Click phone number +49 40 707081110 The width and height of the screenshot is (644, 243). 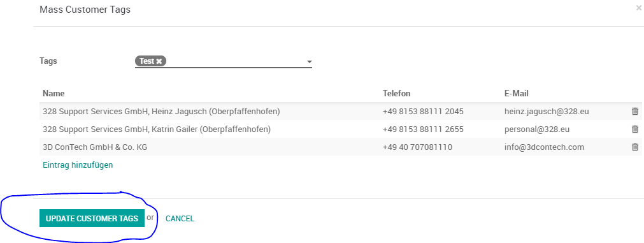[417, 147]
